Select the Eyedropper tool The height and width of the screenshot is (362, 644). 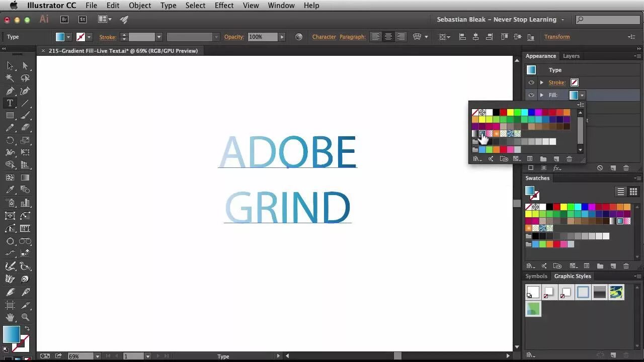10,191
